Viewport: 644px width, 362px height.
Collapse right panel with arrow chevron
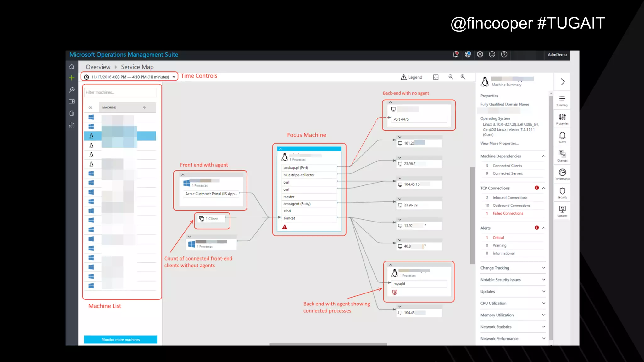tap(563, 82)
